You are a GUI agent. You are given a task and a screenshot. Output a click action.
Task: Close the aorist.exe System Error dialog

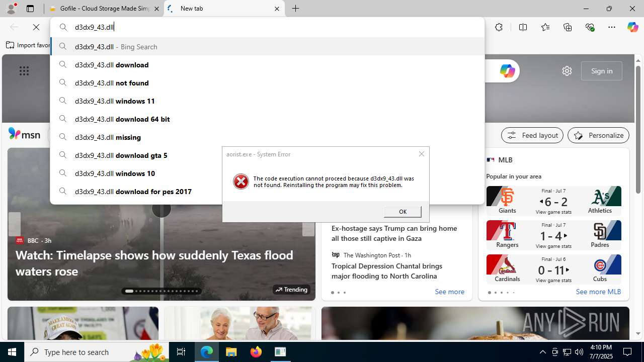coord(422,154)
